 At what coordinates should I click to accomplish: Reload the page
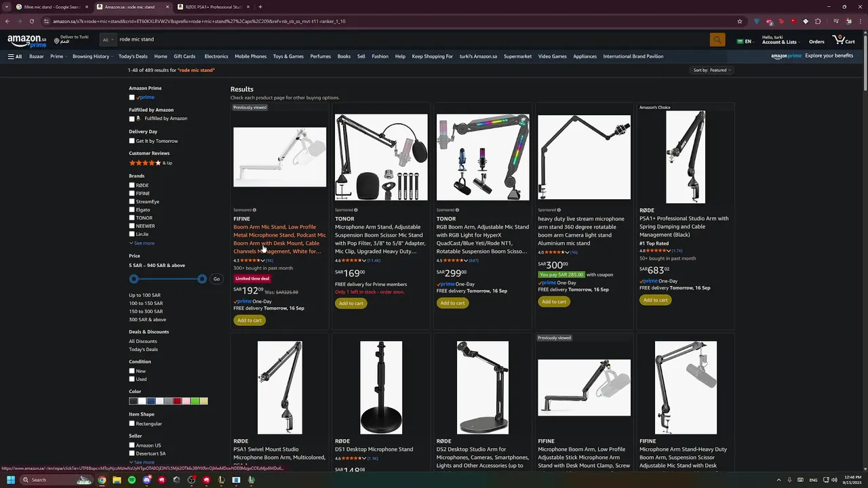pos(32,21)
